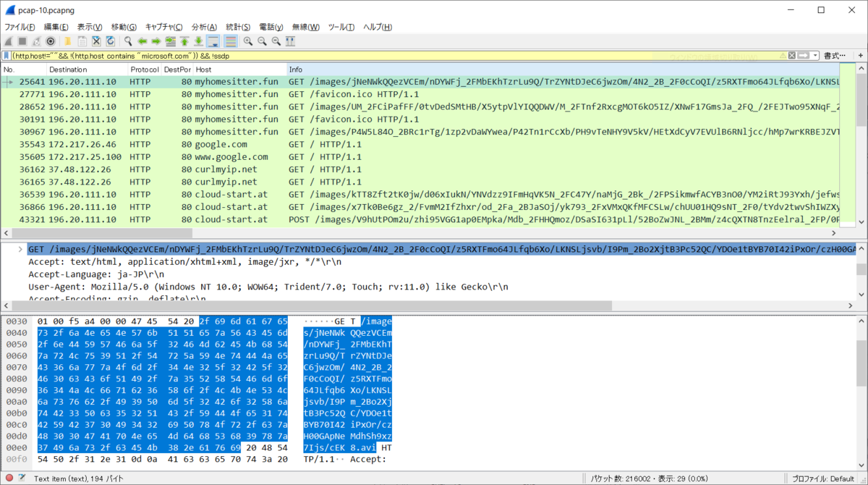
Task: Click プロファイル: Default in status bar
Action: (823, 478)
